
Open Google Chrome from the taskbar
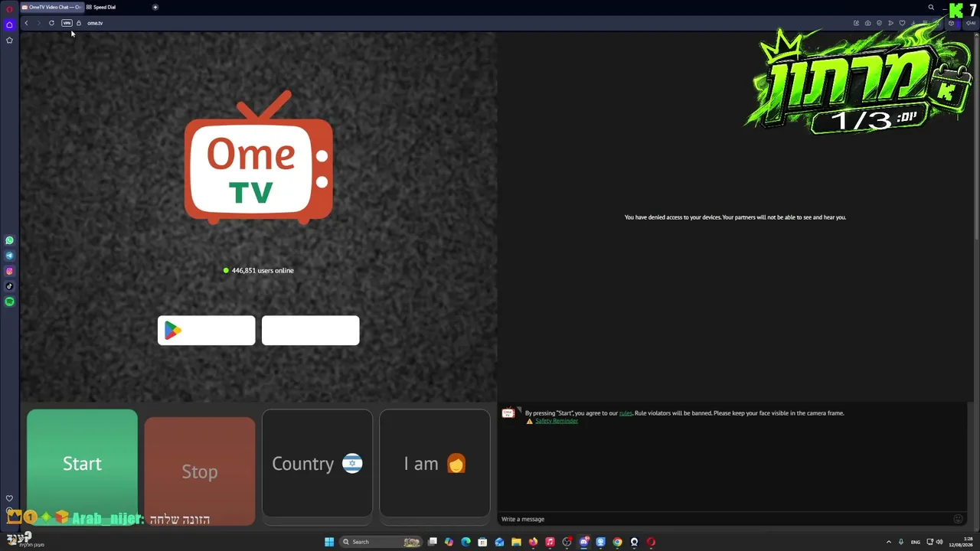click(x=617, y=542)
